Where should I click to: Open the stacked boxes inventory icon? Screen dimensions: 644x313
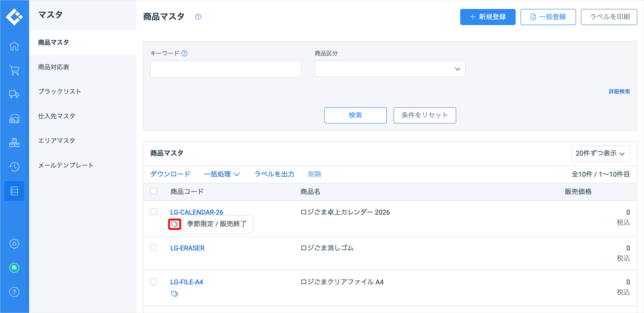(x=14, y=143)
